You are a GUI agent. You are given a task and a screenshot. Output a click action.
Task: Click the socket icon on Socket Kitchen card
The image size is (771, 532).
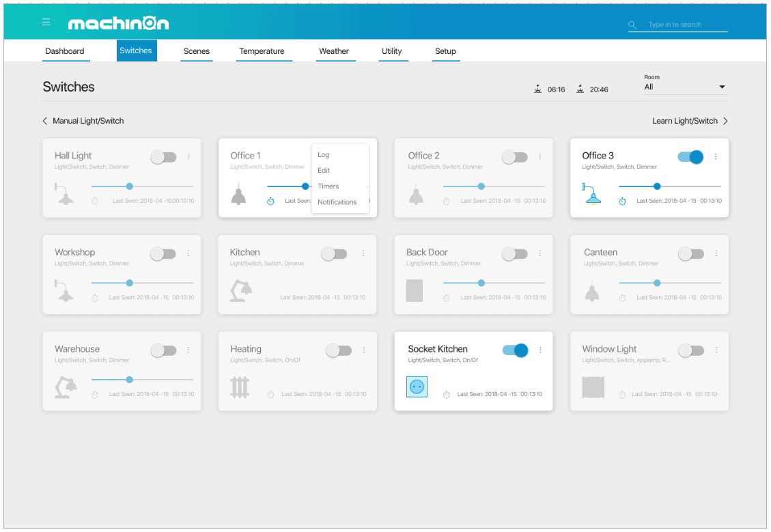click(417, 387)
